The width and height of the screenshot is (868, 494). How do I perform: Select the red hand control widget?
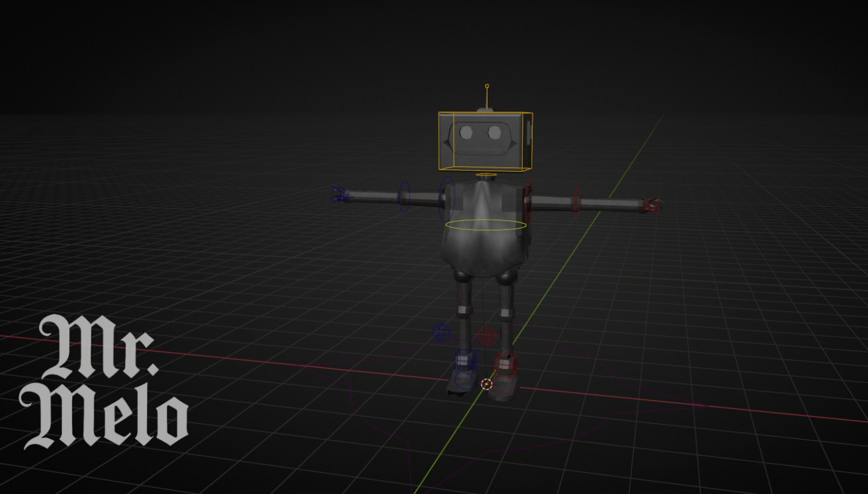click(653, 205)
